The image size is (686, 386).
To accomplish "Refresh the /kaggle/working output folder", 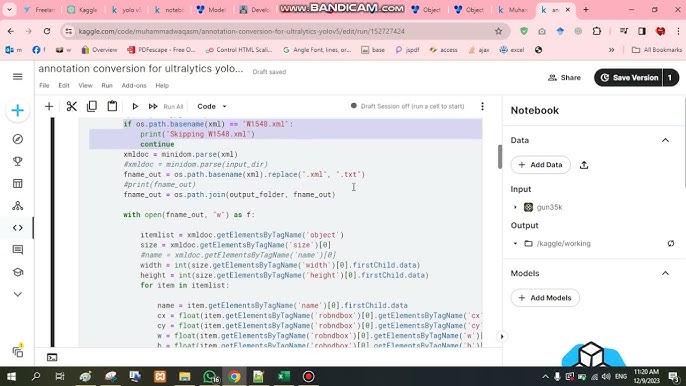I will pos(671,243).
